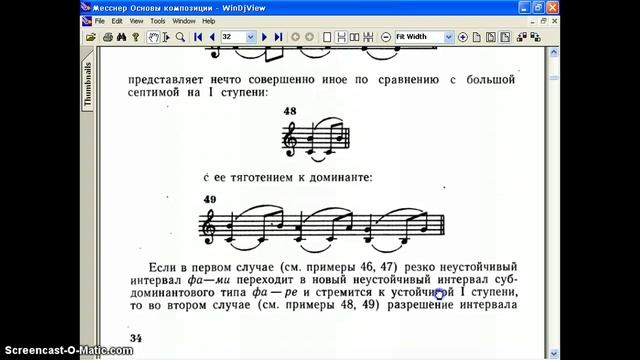This screenshot has width=640, height=360.
Task: Click the scrollbar up arrow
Action: (554, 52)
